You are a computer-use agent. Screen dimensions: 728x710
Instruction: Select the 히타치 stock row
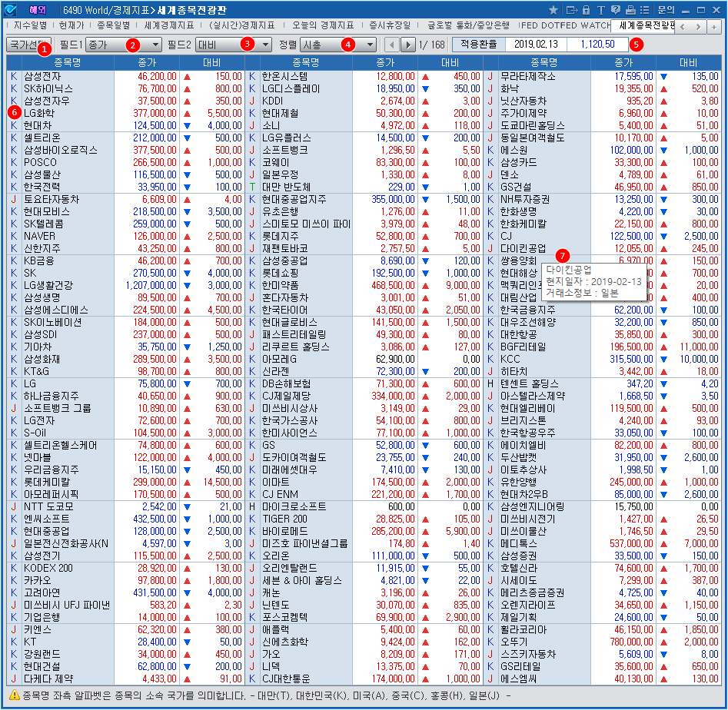(603, 371)
